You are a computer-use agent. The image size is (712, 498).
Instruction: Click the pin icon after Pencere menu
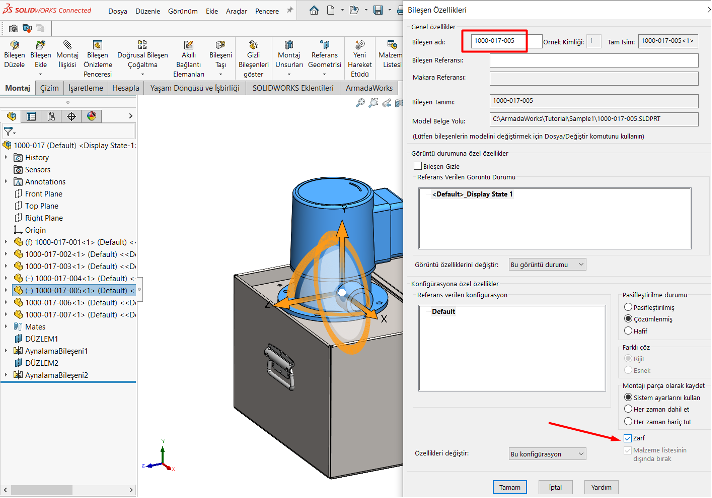tap(290, 10)
